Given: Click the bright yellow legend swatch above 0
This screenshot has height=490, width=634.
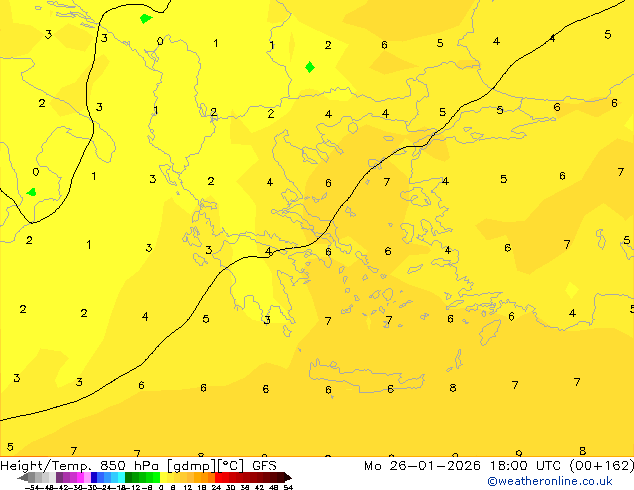Looking at the screenshot, I should [x=163, y=477].
